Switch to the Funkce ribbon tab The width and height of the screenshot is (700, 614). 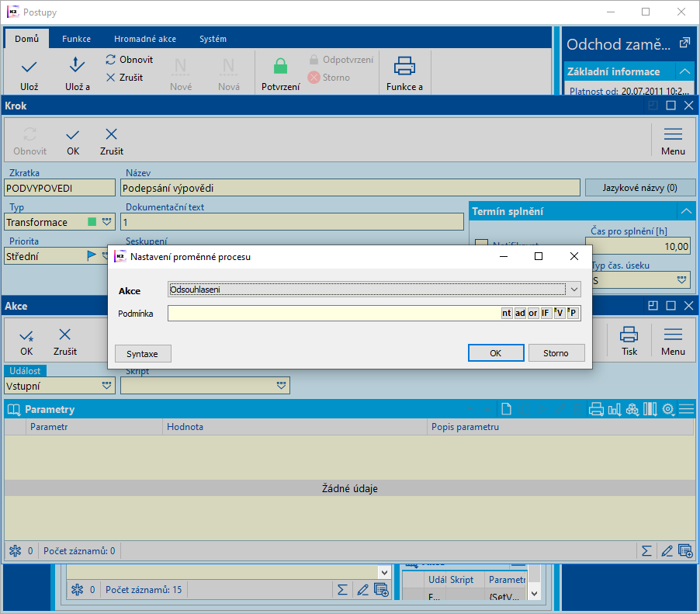pyautogui.click(x=76, y=39)
